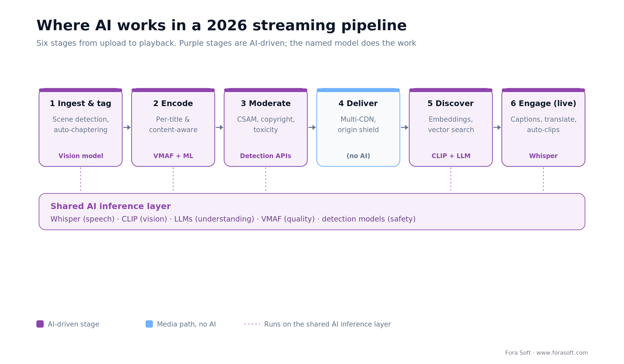Click the dashed connector below Engage card
This screenshot has width=624, height=364.
(x=543, y=179)
